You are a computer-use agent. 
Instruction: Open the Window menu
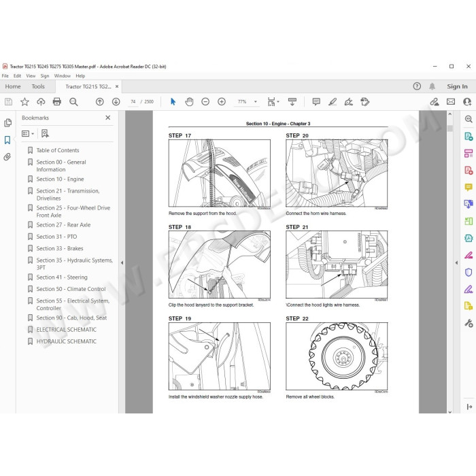pyautogui.click(x=63, y=76)
